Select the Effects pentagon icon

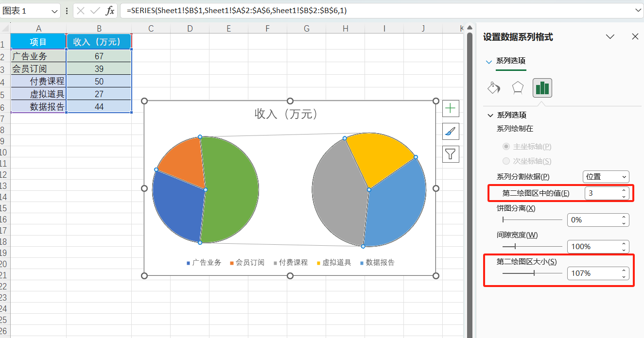(x=517, y=88)
